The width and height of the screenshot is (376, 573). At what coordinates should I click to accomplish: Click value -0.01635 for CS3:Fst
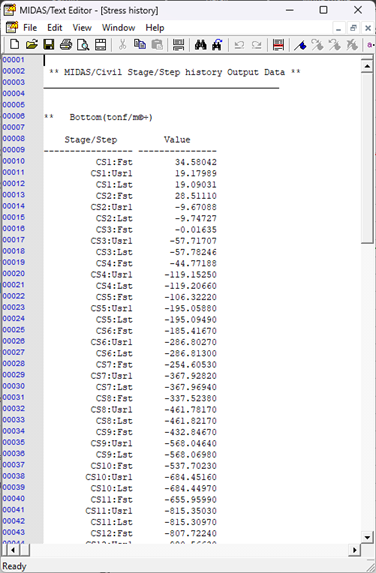[195, 229]
